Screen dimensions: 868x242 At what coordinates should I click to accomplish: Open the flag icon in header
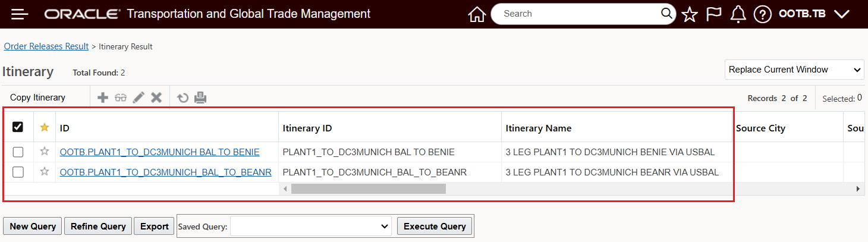[713, 14]
